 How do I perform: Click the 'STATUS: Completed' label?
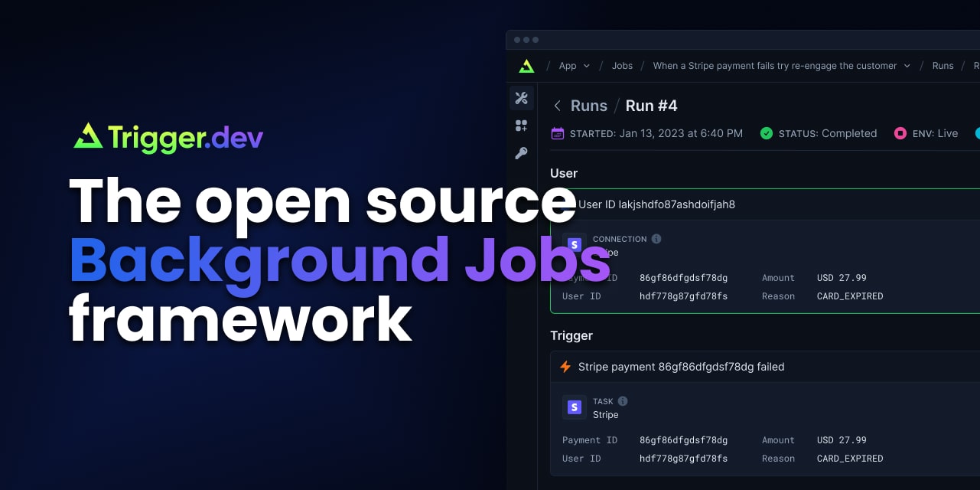(828, 133)
